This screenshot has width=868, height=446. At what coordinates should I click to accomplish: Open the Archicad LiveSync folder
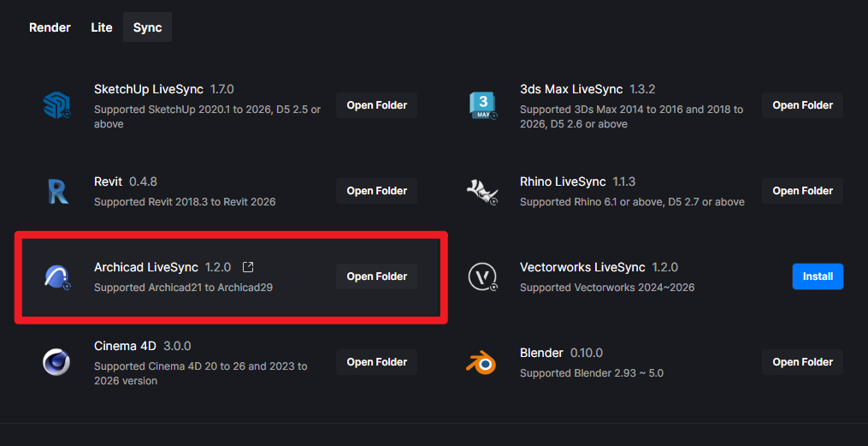coord(376,277)
